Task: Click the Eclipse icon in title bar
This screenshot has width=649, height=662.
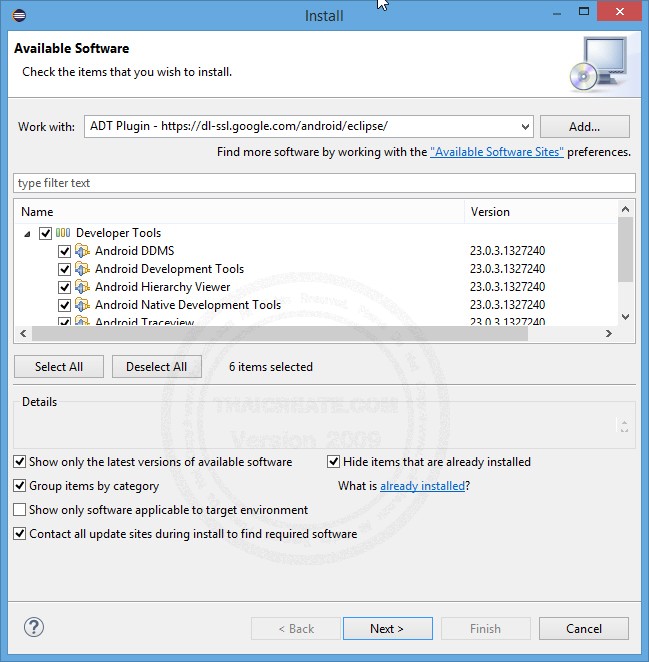Action: (x=19, y=16)
